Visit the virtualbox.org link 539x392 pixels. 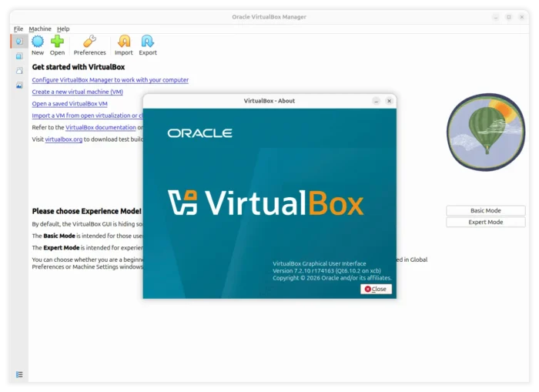click(x=64, y=139)
